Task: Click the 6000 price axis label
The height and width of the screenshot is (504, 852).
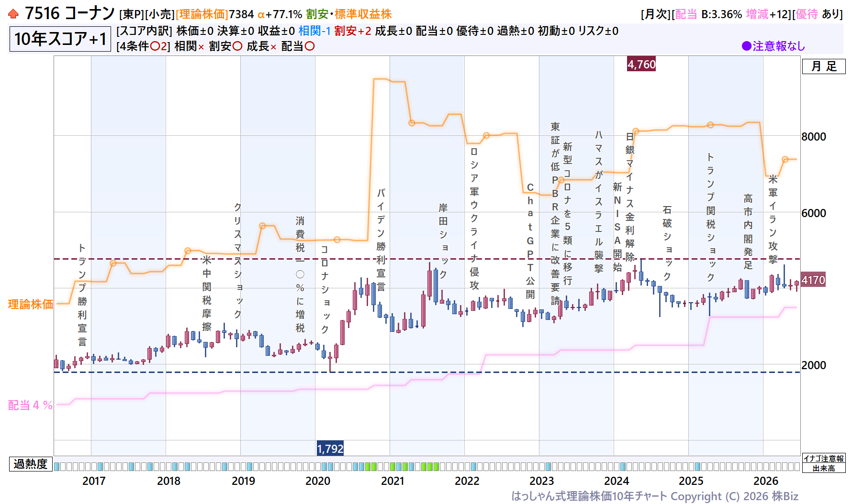Action: tap(814, 213)
